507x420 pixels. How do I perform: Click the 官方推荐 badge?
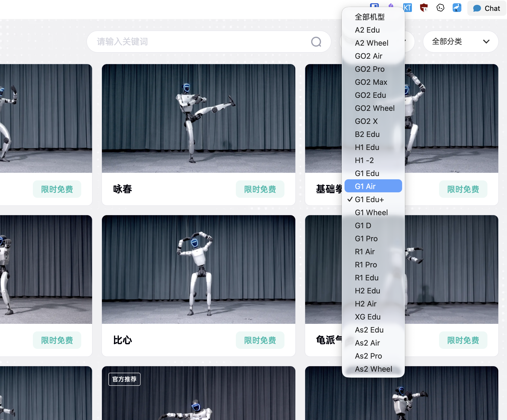click(x=124, y=379)
